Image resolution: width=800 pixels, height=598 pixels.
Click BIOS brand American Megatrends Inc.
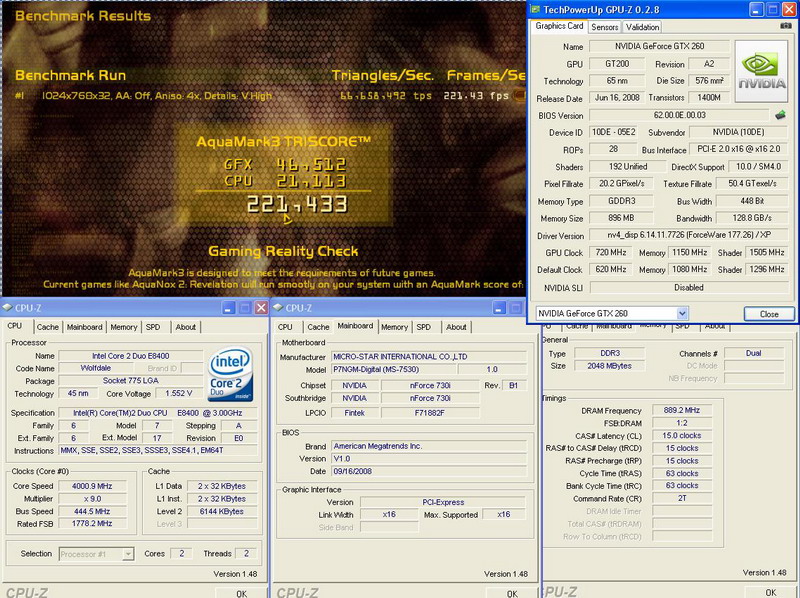click(x=429, y=446)
